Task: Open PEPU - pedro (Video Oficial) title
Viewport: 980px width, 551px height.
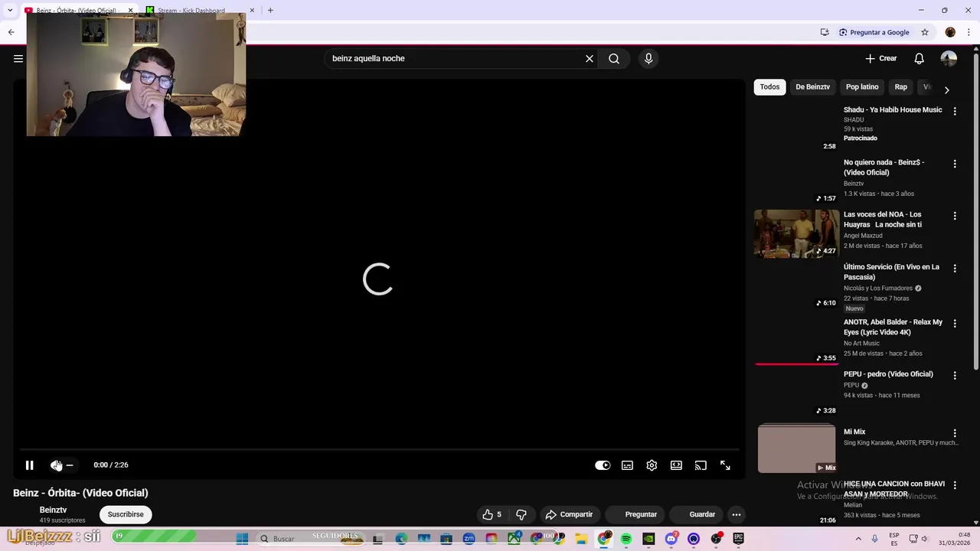Action: click(888, 374)
